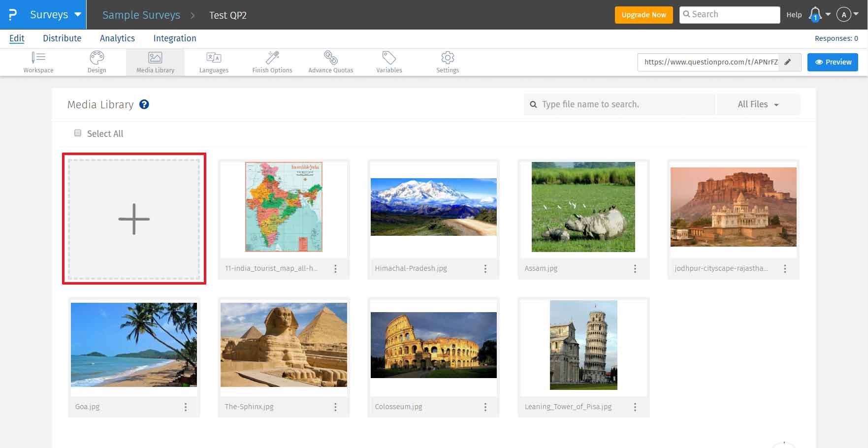Click the Leaning_Tower_of_Pisa.jpg file name
The width and height of the screenshot is (868, 448).
coord(568,407)
